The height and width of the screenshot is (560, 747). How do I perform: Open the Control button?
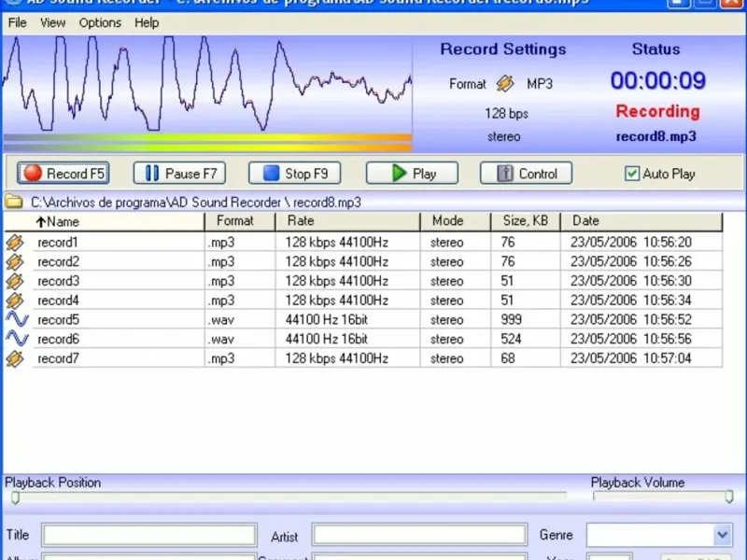click(x=526, y=174)
